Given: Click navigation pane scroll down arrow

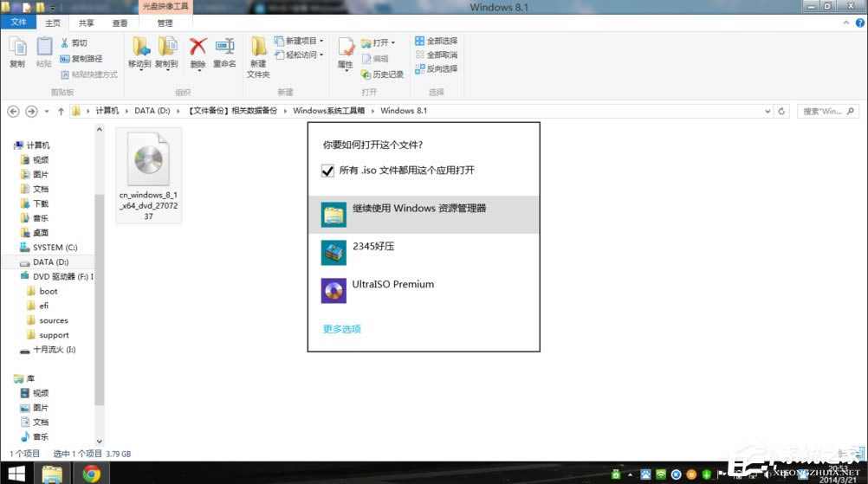Looking at the screenshot, I should click(99, 442).
